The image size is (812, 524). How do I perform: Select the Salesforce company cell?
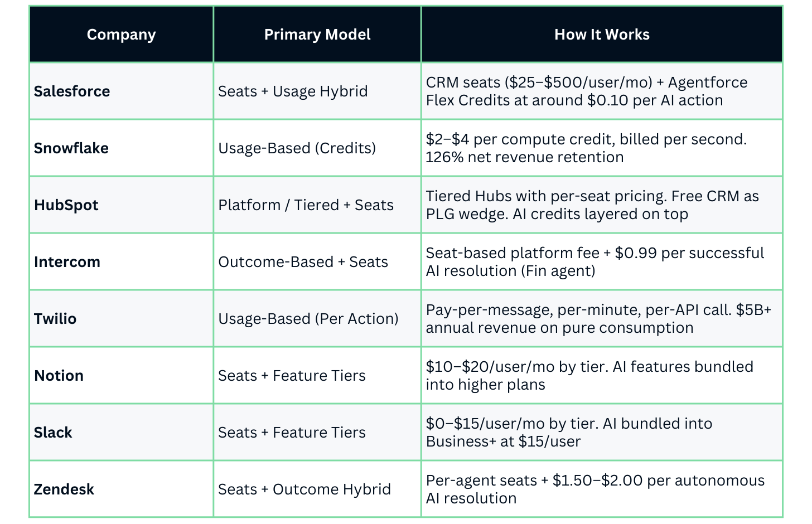click(x=72, y=91)
